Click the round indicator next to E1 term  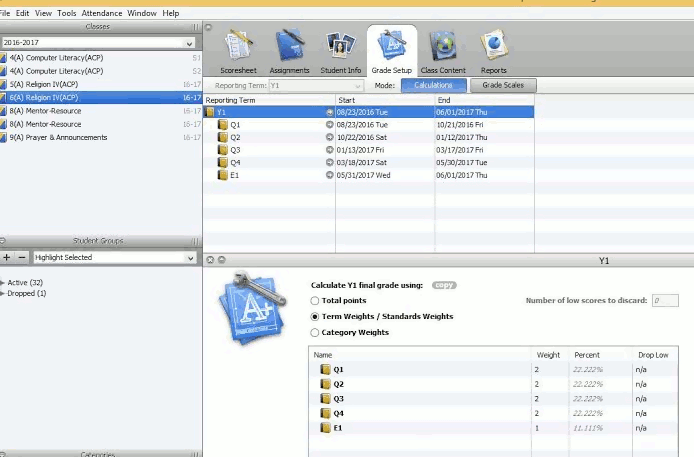(329, 175)
